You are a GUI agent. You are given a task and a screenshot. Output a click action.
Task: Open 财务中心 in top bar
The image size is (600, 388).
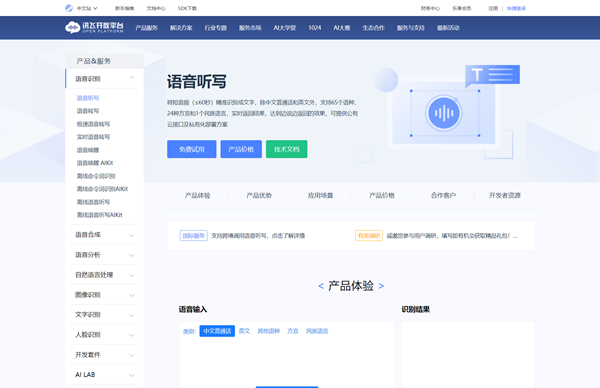pyautogui.click(x=430, y=8)
